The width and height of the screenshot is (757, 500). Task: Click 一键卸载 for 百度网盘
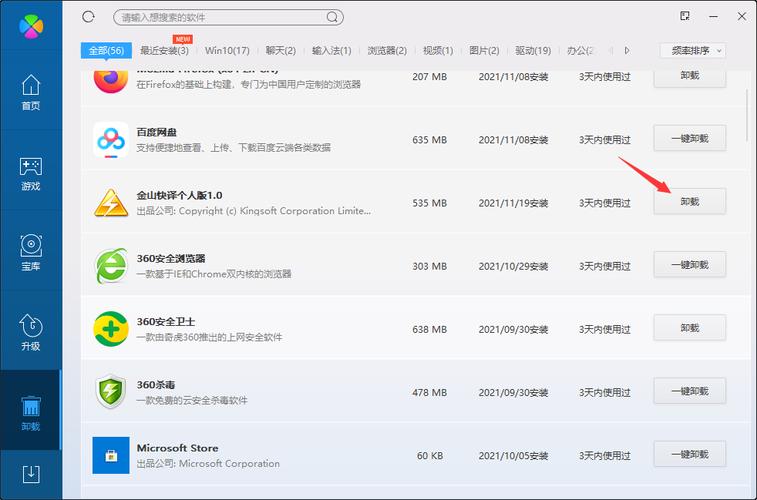[690, 139]
